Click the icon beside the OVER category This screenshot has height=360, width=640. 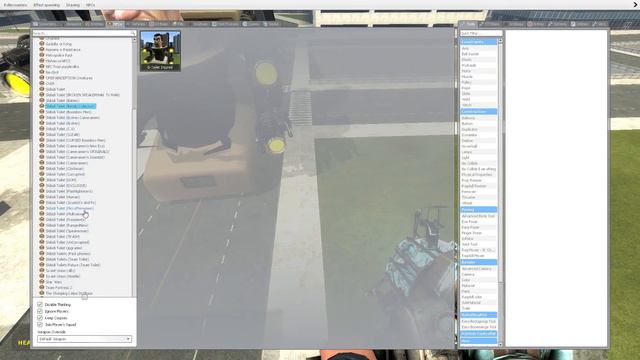tap(42, 83)
